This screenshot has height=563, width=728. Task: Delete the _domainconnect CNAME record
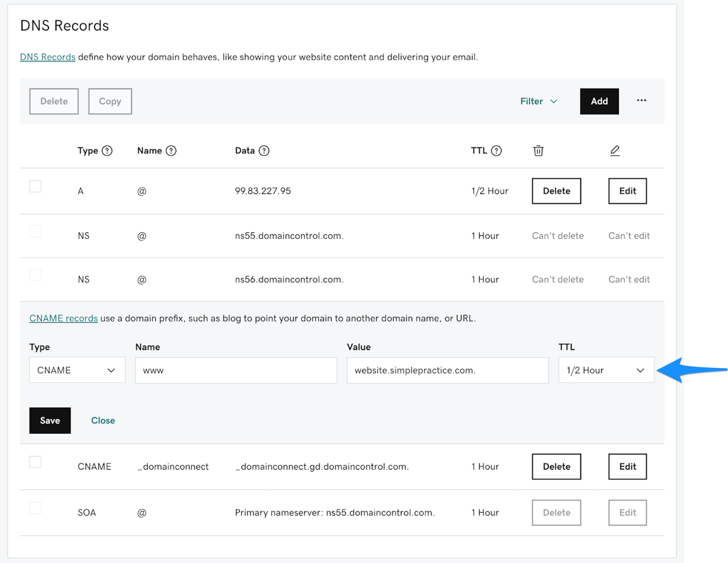tap(556, 467)
